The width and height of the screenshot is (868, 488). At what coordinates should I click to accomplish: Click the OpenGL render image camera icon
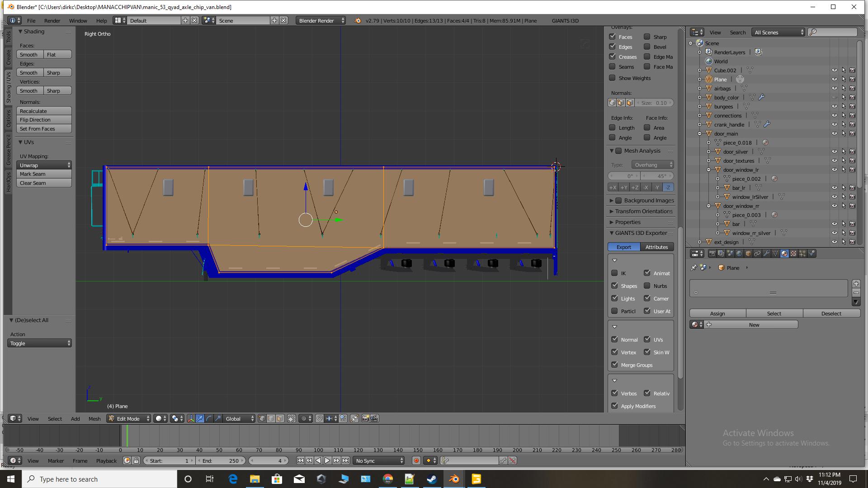(x=365, y=419)
